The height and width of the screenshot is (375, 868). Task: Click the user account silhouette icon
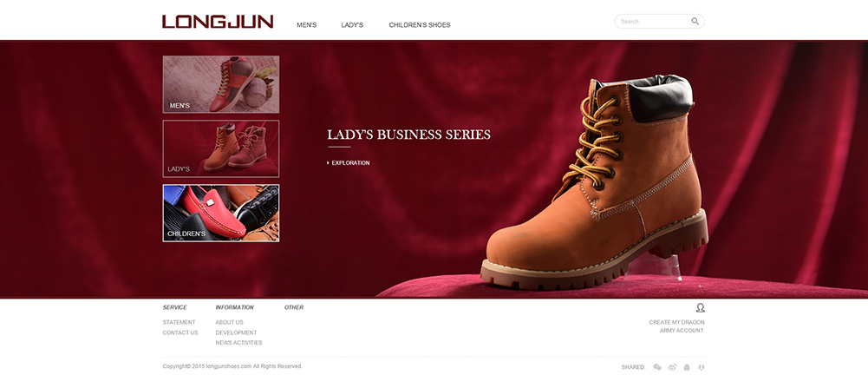click(701, 307)
